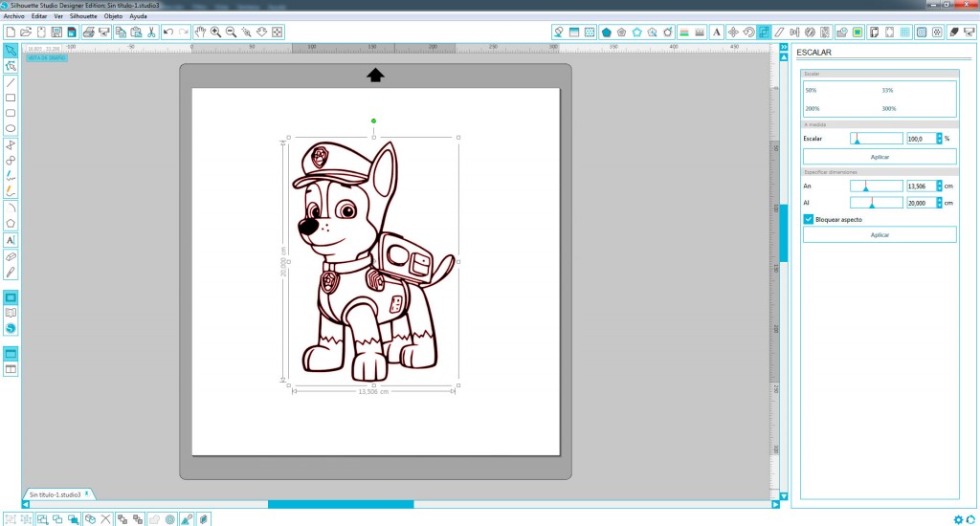The width and height of the screenshot is (980, 526).
Task: Click the An width spinner arrows
Action: (x=939, y=186)
